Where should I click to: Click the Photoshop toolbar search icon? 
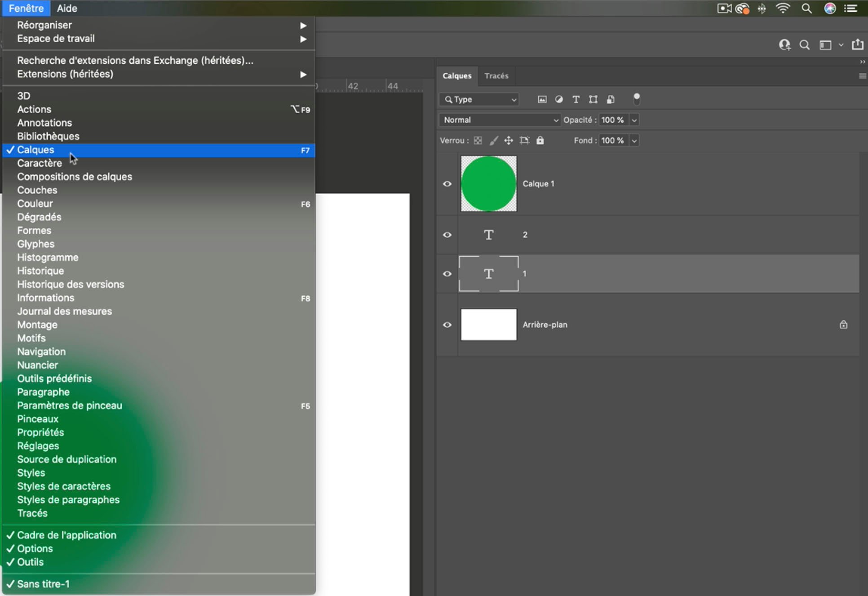[805, 45]
